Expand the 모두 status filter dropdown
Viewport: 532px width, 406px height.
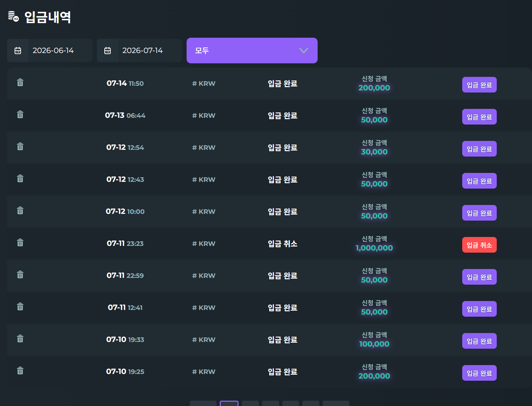[252, 51]
